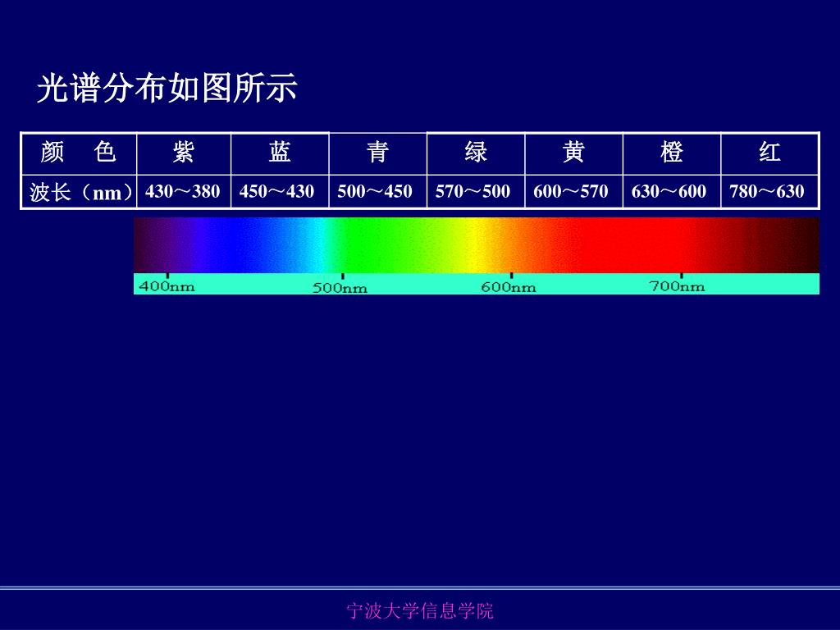Click the 蓝 color cell
Screen dimensions: 840x630
pos(280,153)
